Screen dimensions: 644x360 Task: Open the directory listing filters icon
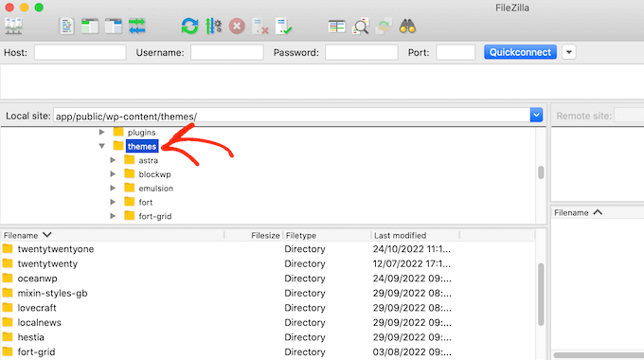[337, 27]
